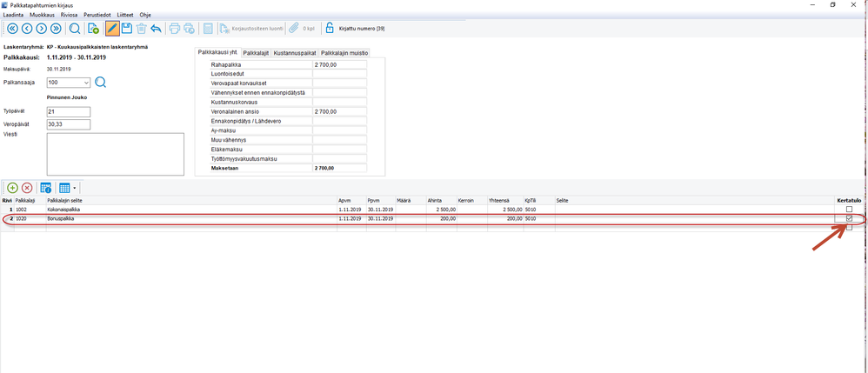
Task: Expand the grid icon dropdown arrow
Action: (x=74, y=188)
